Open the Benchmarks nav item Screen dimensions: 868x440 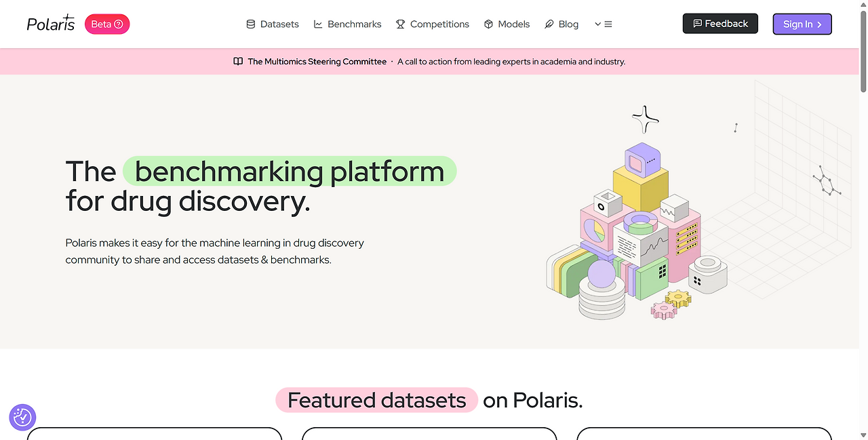tap(347, 24)
